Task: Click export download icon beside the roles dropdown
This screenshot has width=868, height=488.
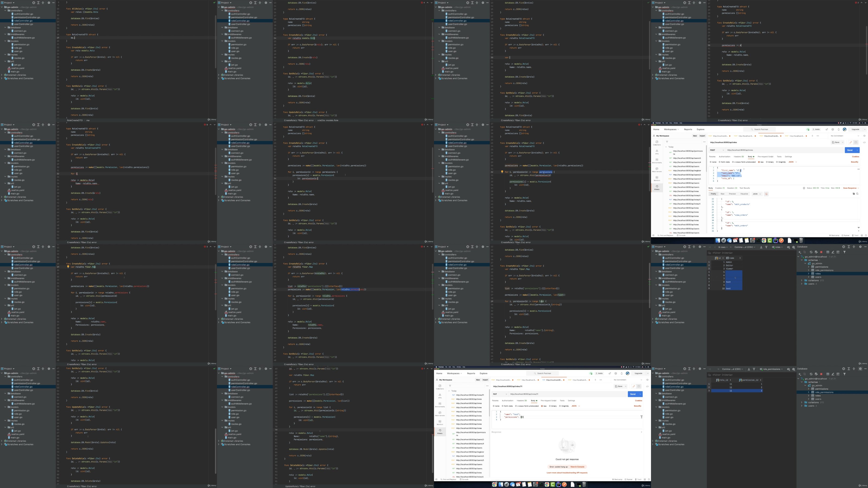Action: 761,247
